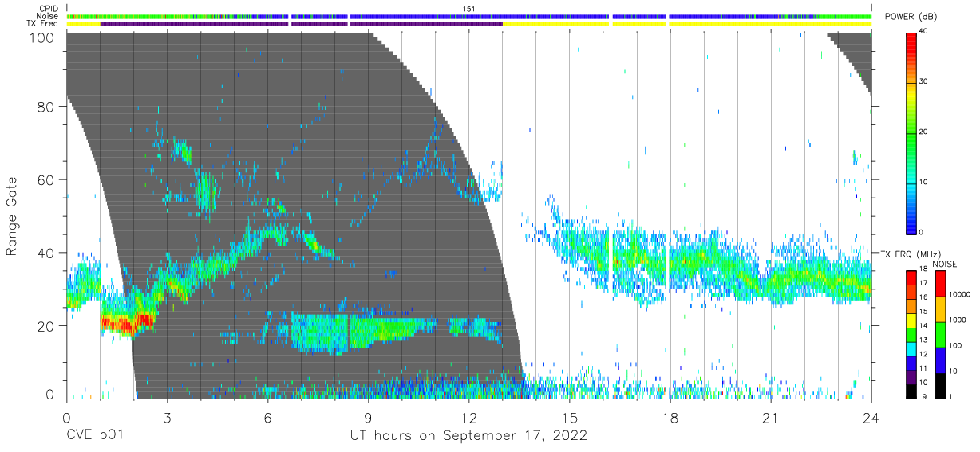Click the CPID row label

tap(48, 8)
